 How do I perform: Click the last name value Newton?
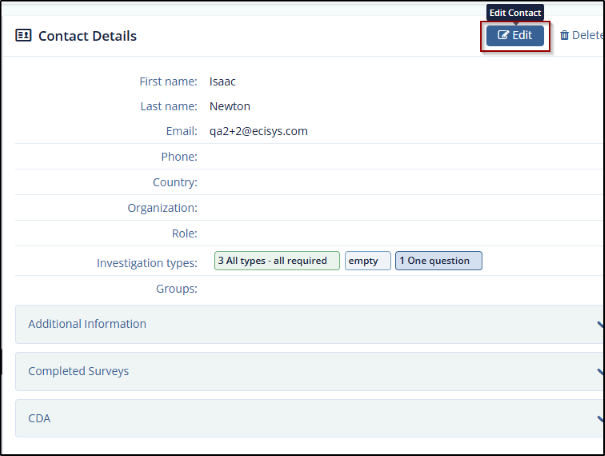pyautogui.click(x=230, y=106)
